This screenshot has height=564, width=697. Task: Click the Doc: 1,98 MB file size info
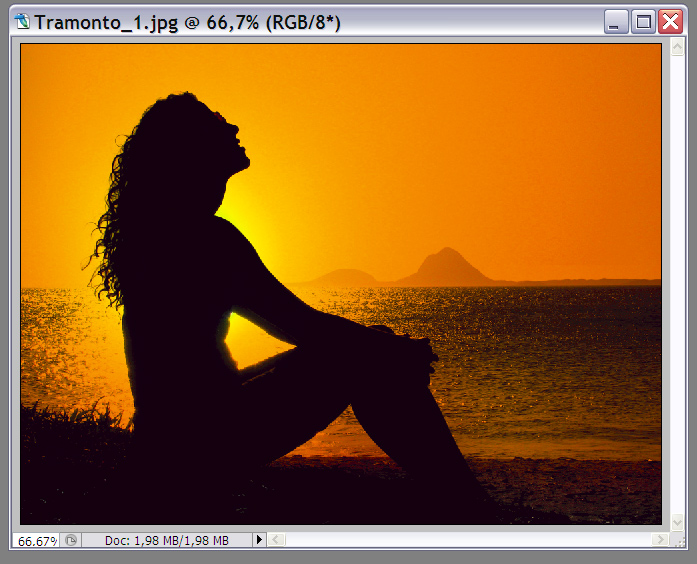point(167,540)
